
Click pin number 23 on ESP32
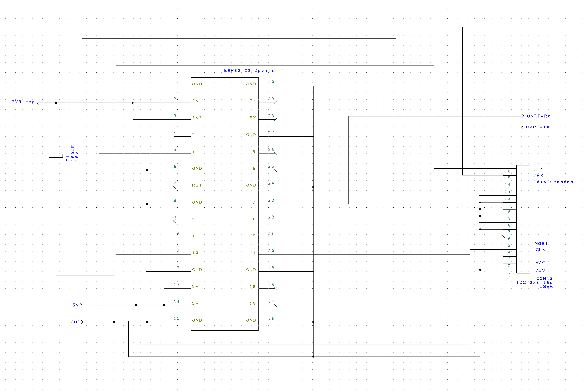271,200
